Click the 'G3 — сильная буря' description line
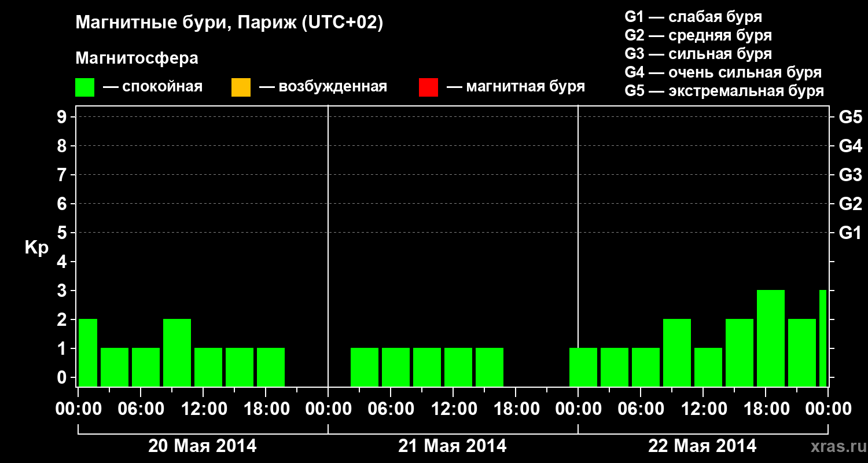This screenshot has width=868, height=463. (x=698, y=54)
